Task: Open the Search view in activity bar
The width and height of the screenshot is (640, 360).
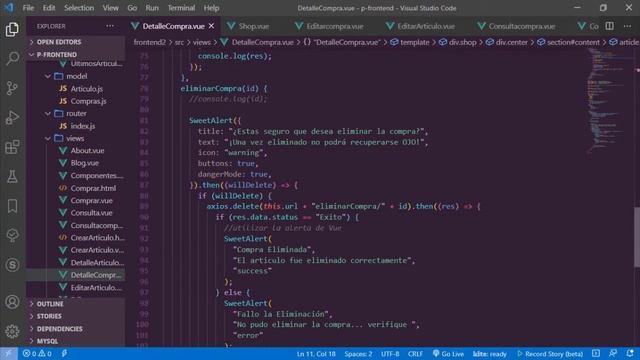Action: tap(12, 58)
